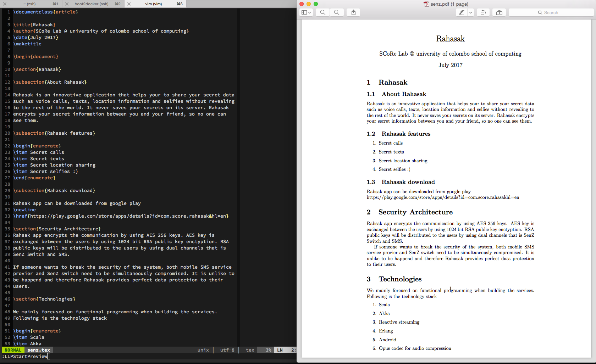Click the google play URL in the PDF
The image size is (596, 364).
(x=443, y=197)
